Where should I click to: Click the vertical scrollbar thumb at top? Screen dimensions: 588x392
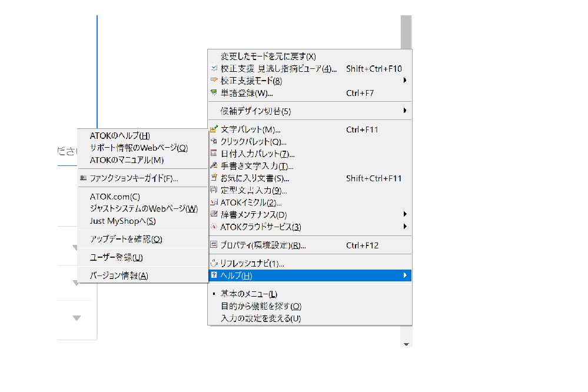click(406, 32)
